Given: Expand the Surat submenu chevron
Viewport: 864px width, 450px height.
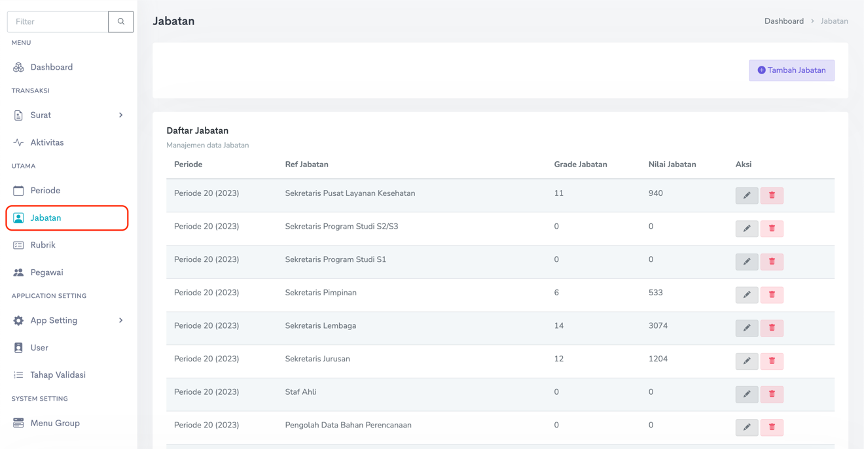Looking at the screenshot, I should pyautogui.click(x=121, y=115).
